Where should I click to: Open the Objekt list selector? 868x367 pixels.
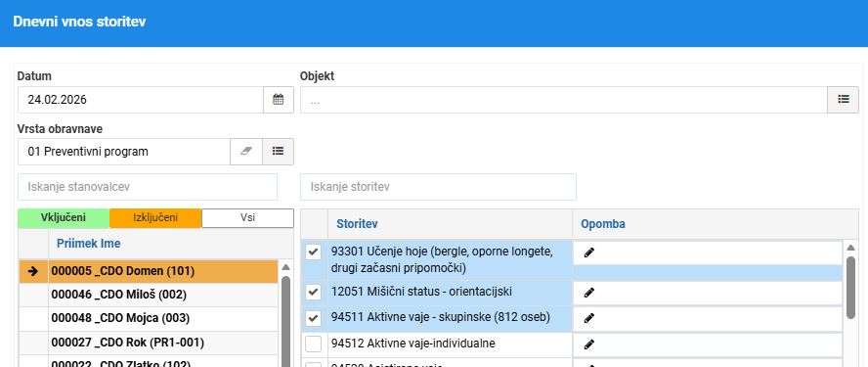[844, 100]
